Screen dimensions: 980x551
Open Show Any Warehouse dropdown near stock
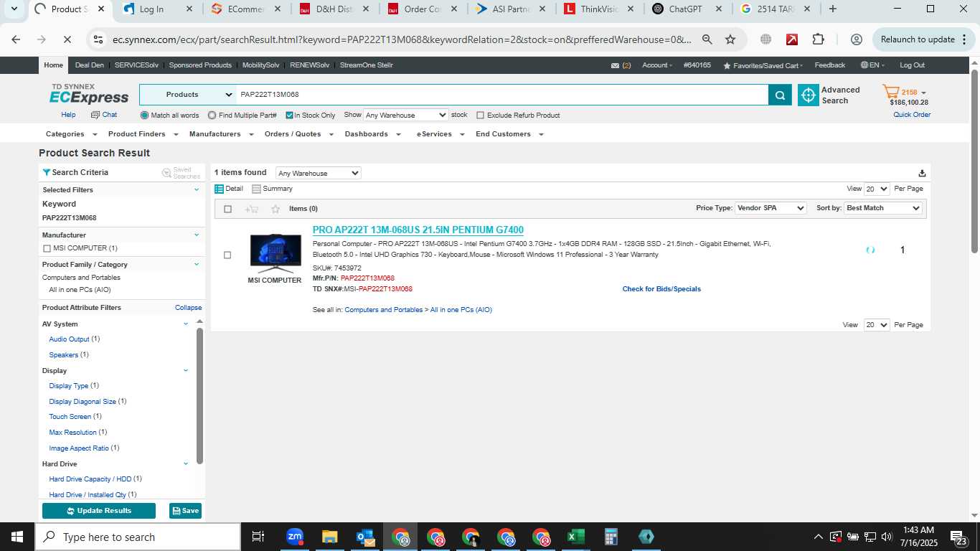point(406,115)
